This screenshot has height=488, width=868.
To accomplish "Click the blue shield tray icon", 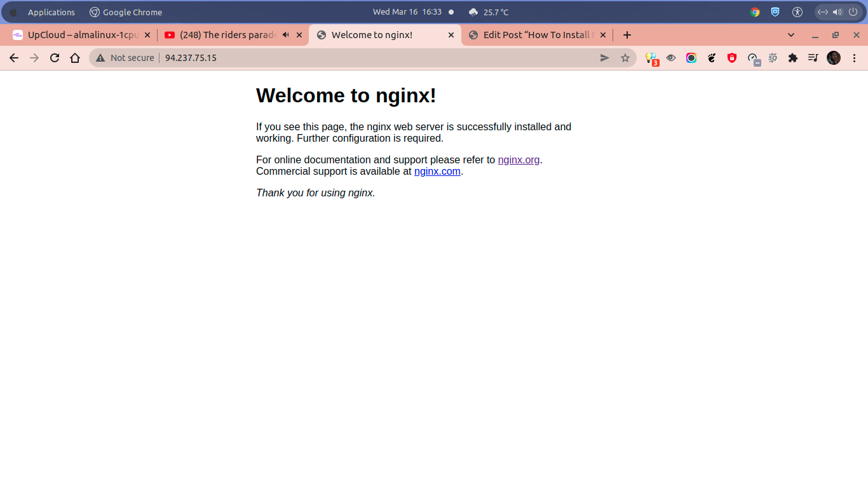I will click(x=775, y=12).
